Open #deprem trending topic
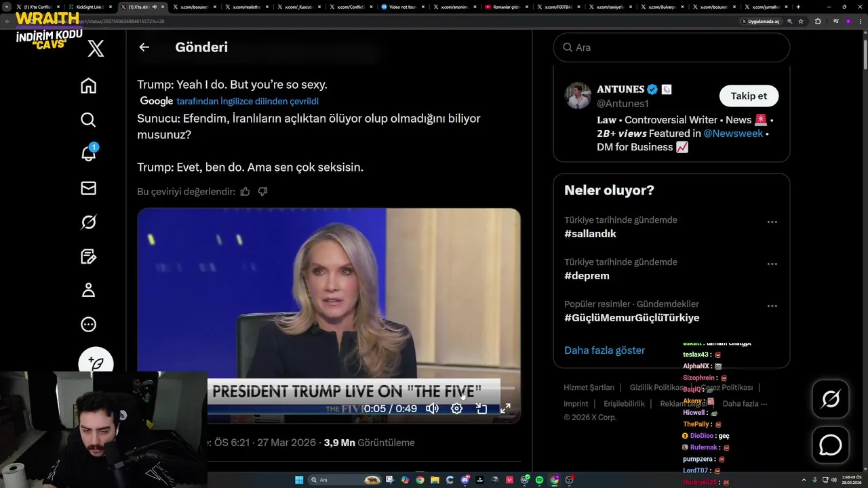The image size is (868, 488). (587, 276)
